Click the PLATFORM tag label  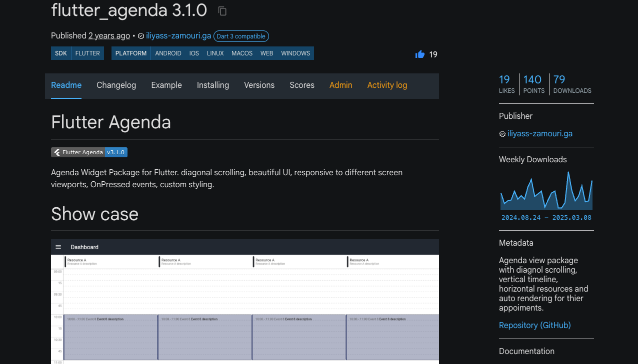point(131,53)
